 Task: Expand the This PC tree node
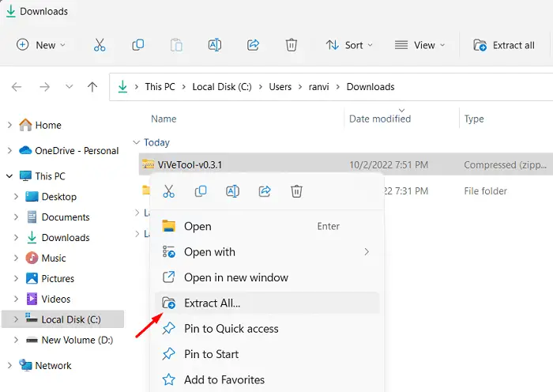click(9, 176)
